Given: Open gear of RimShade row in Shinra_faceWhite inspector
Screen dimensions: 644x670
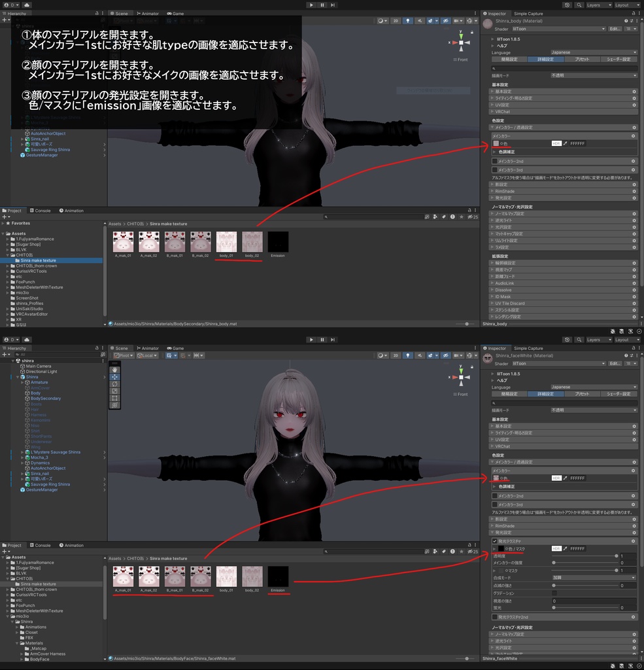Looking at the screenshot, I should click(634, 526).
